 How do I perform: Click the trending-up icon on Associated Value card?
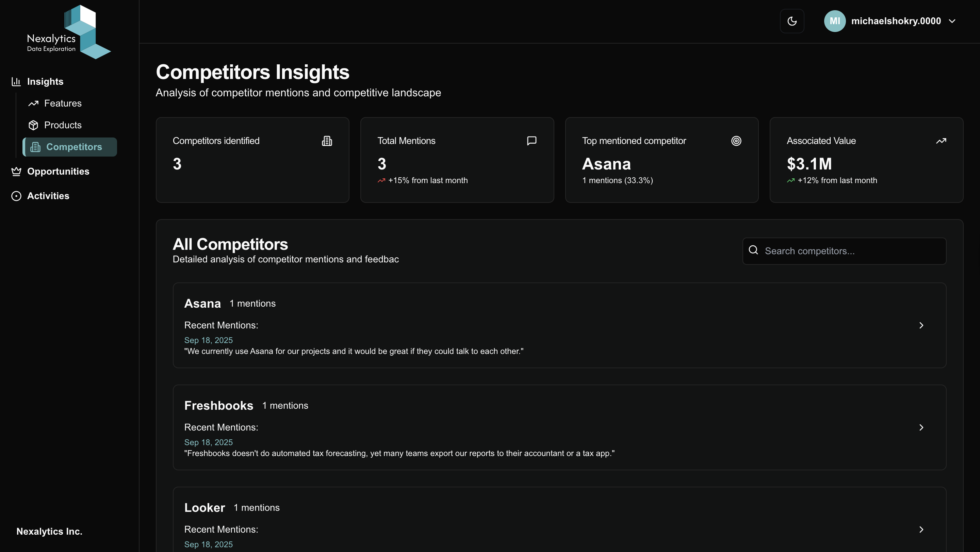942,140
